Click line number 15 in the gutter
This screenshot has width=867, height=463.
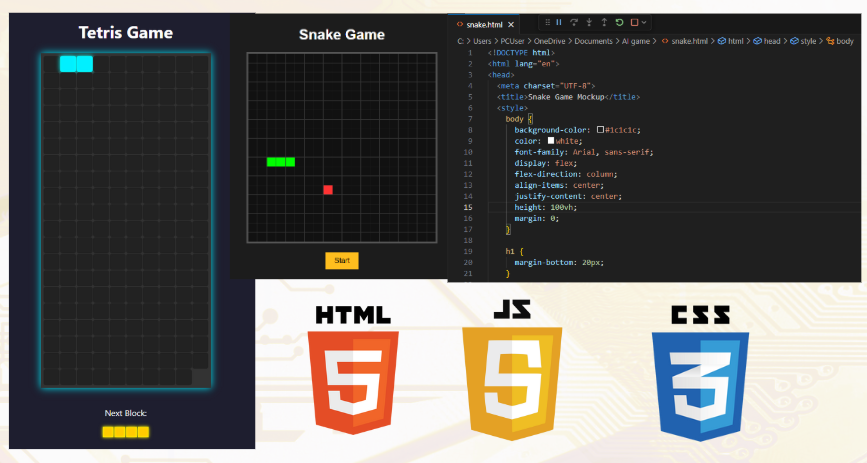click(x=468, y=207)
